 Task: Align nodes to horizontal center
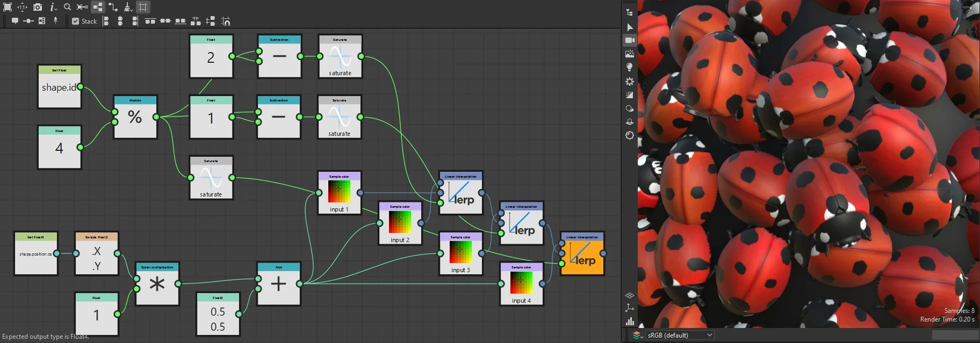(x=120, y=21)
